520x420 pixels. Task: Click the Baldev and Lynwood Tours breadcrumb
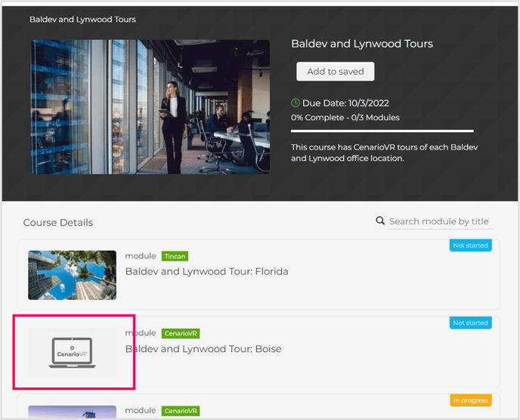pos(83,19)
